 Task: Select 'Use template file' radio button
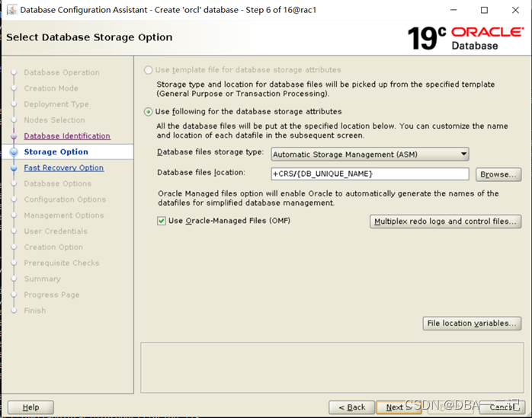[148, 70]
